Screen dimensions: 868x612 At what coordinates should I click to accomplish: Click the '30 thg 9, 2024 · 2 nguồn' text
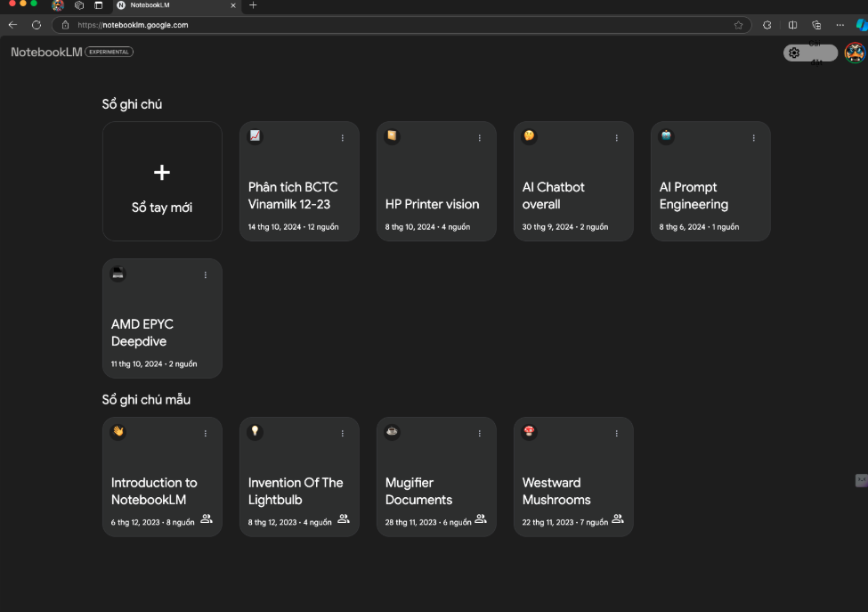(565, 227)
